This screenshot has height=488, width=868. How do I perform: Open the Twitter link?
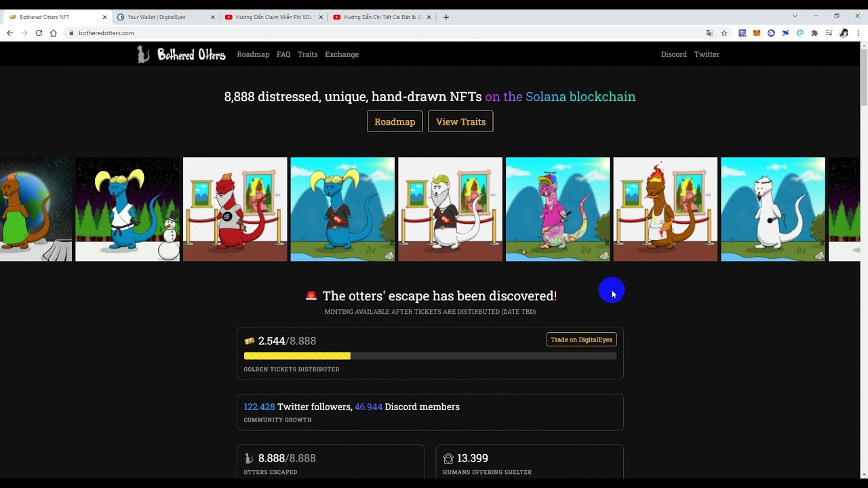click(x=707, y=54)
